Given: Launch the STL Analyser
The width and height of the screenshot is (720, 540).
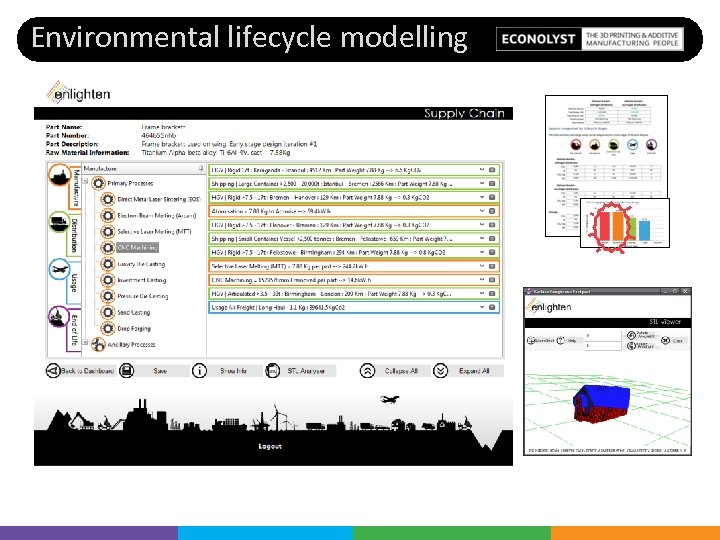Looking at the screenshot, I should pyautogui.click(x=300, y=371).
